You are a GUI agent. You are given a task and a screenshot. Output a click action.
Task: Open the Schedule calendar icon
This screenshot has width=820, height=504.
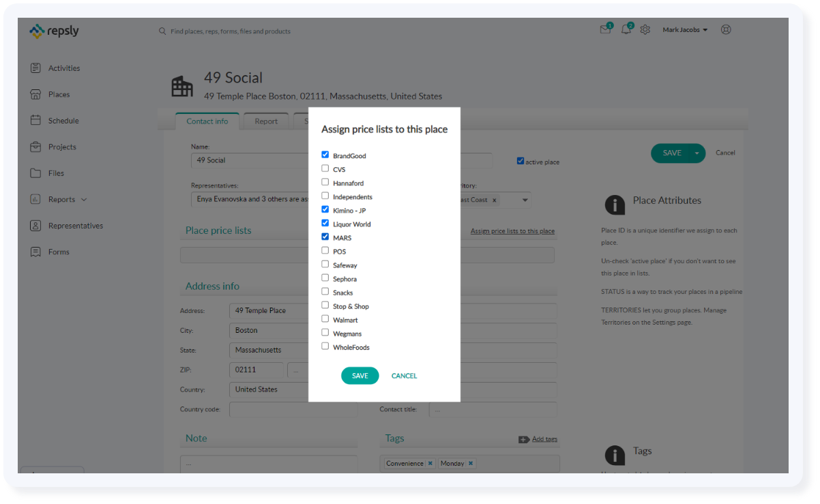pyautogui.click(x=35, y=120)
